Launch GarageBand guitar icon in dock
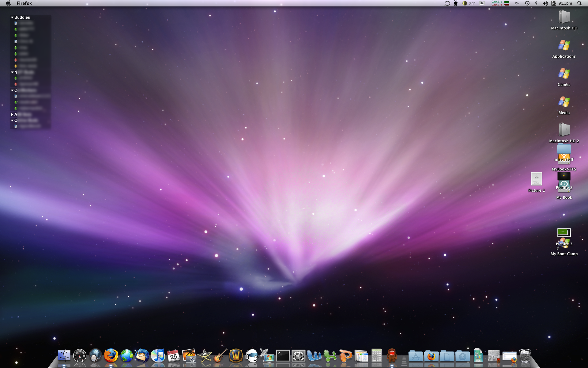588x368 pixels. [x=220, y=356]
